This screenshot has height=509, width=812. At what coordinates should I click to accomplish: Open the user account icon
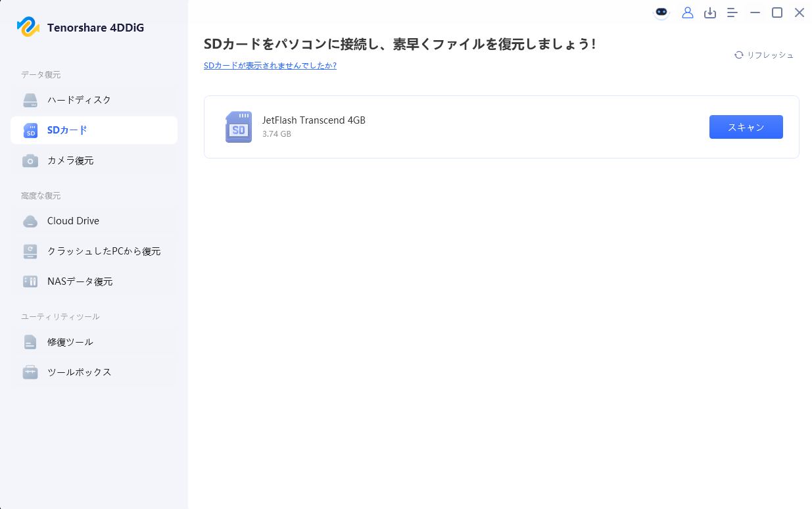click(x=688, y=12)
